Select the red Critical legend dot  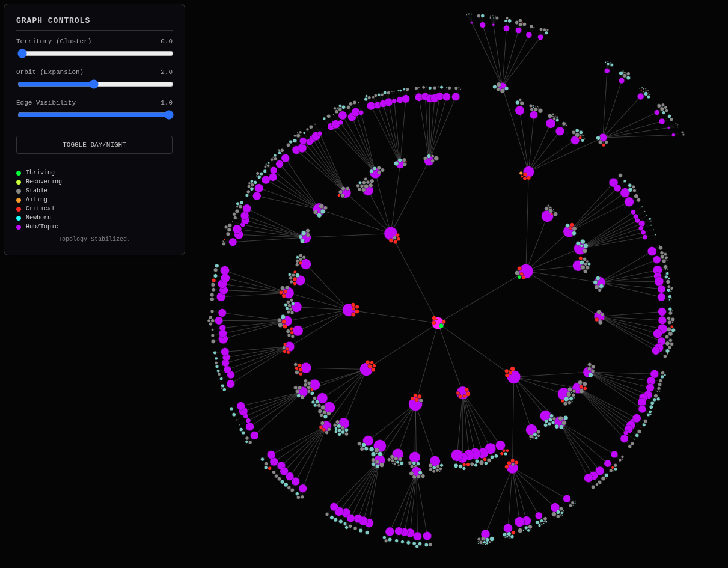(x=19, y=209)
